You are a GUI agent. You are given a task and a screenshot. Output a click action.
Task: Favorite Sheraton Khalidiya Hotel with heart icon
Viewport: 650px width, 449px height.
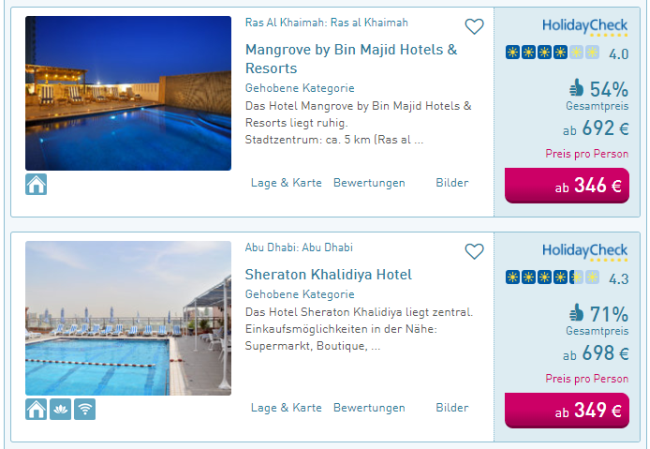pyautogui.click(x=474, y=252)
